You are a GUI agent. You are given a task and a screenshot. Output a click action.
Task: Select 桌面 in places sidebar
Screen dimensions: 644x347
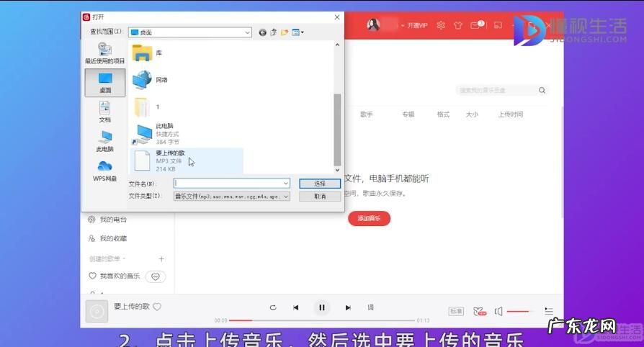coord(104,83)
